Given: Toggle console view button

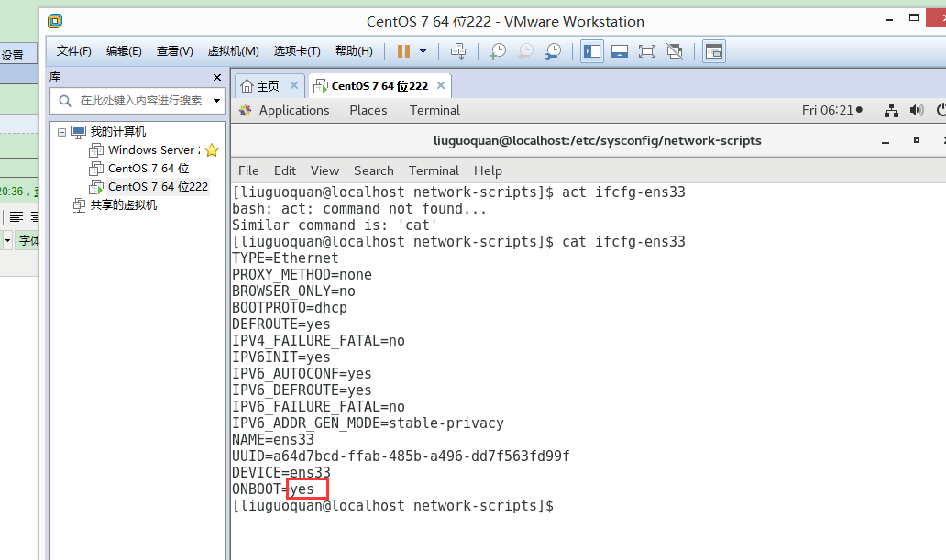Looking at the screenshot, I should 714,51.
